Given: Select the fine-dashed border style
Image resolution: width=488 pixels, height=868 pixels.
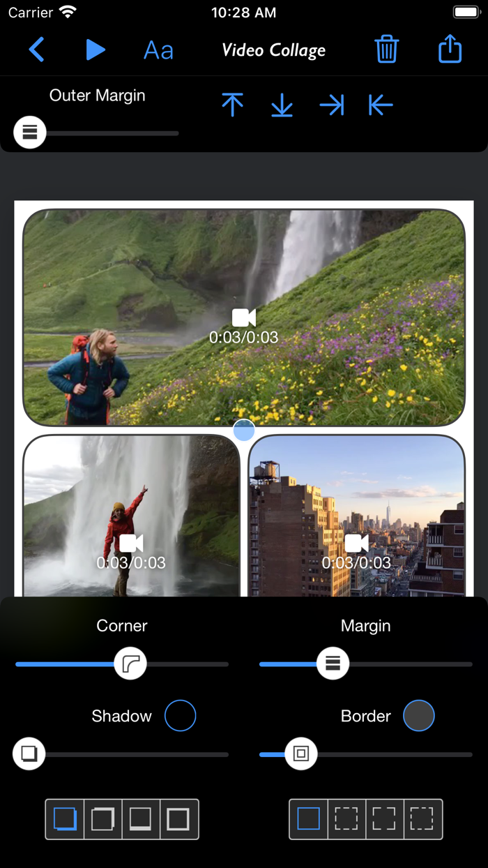Looking at the screenshot, I should coord(346,819).
